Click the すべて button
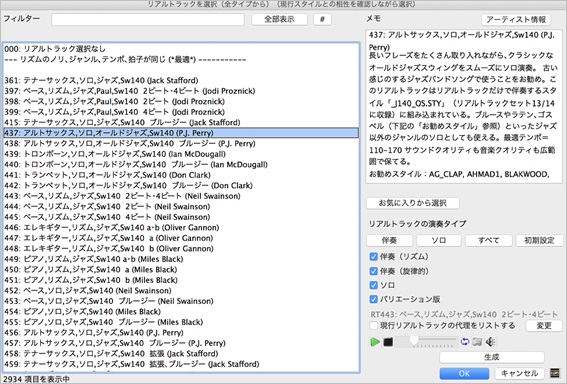The height and width of the screenshot is (384, 567). pyautogui.click(x=489, y=240)
